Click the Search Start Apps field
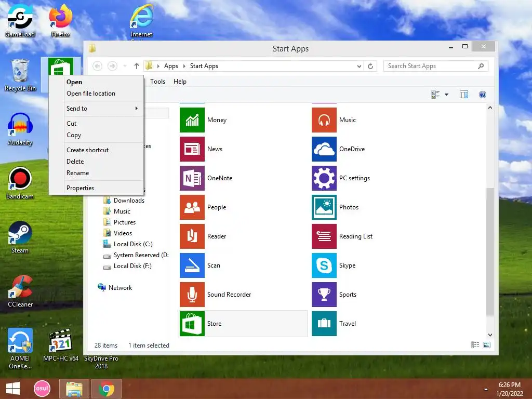Screen dimensions: 532x399 click(x=436, y=66)
